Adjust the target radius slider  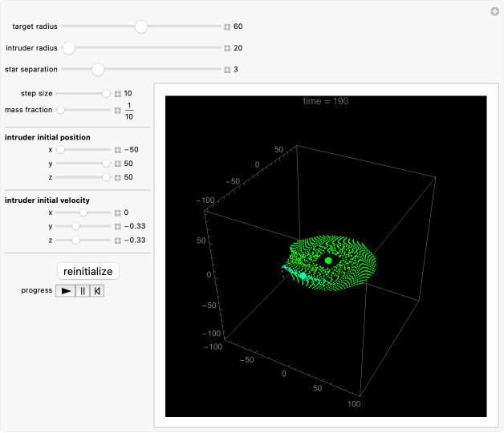[x=141, y=26]
